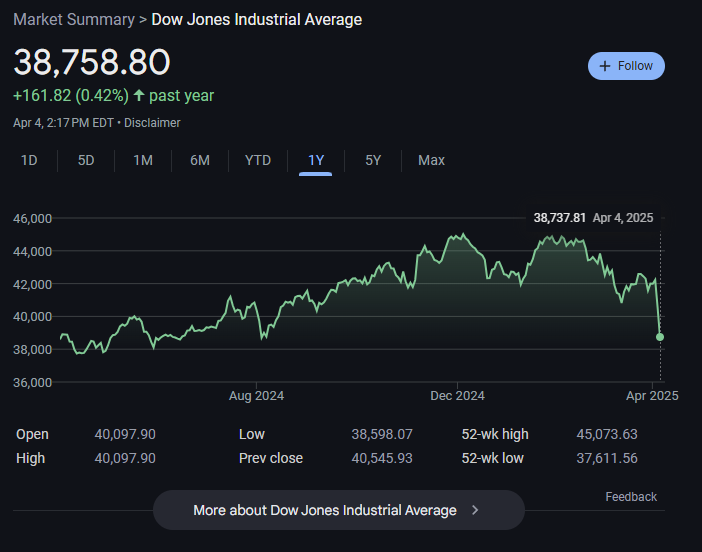The height and width of the screenshot is (552, 702).
Task: Click the 42,000 y-axis label
Action: (33, 284)
